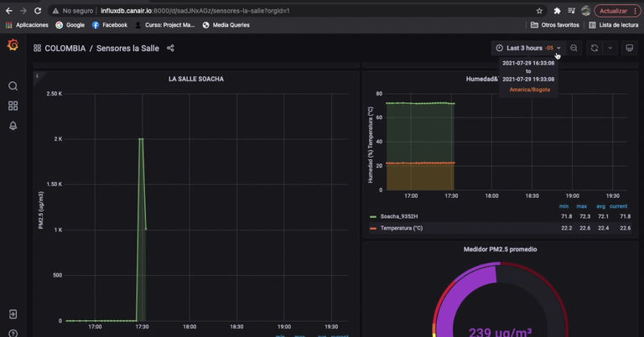Go back with browser back arrow
Screen dimensions: 644x337
(9, 11)
